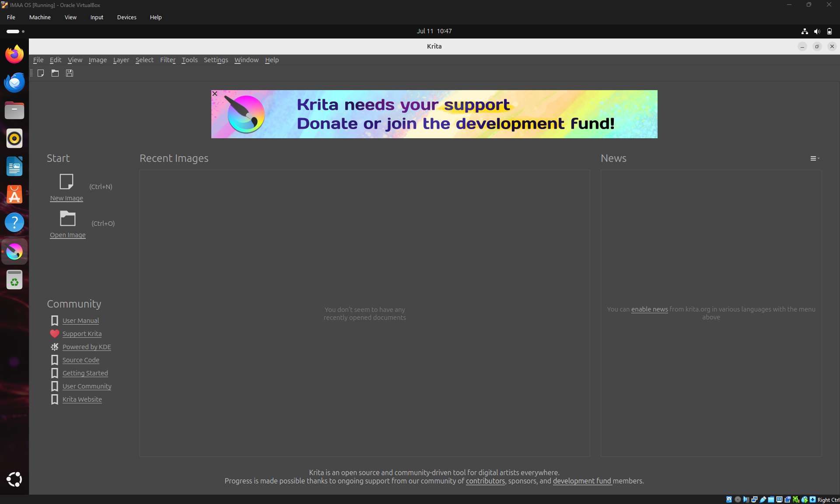Click the KDE gear icon
The height and width of the screenshot is (504, 840).
point(55,347)
